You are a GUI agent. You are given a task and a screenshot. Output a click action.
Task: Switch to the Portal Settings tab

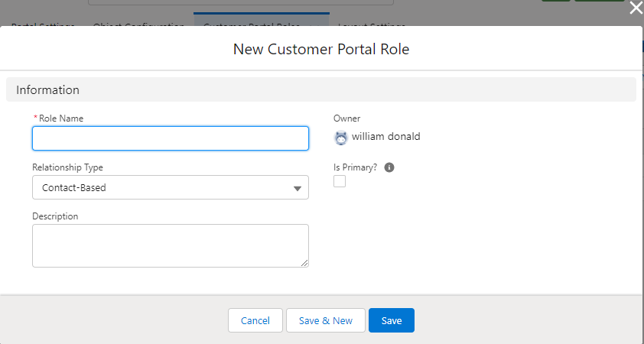pyautogui.click(x=43, y=26)
